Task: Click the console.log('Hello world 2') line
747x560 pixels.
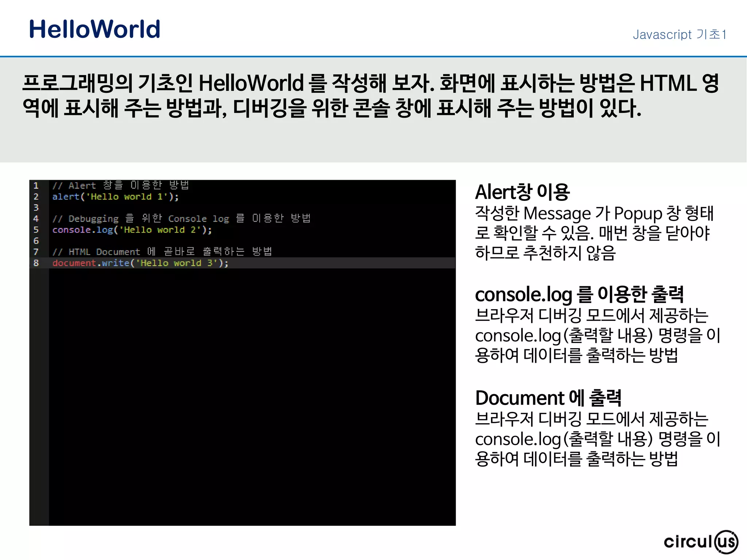Action: (132, 230)
